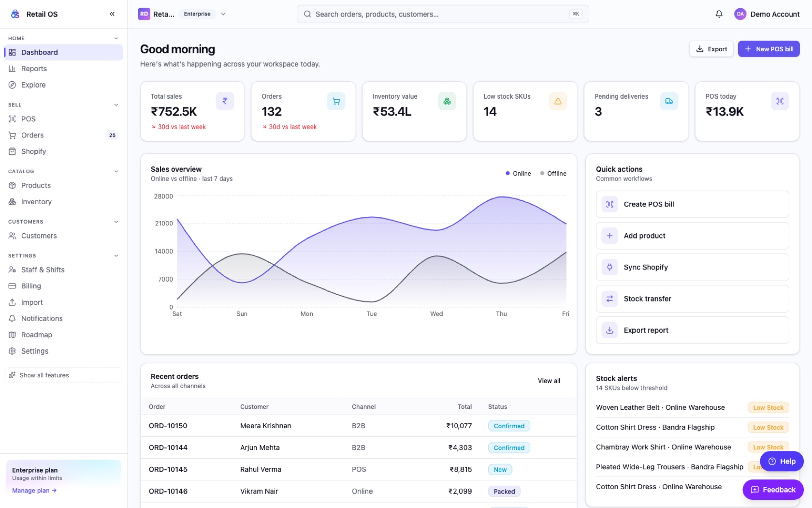Collapse the HOME section chevron
This screenshot has width=812, height=508.
click(x=116, y=38)
